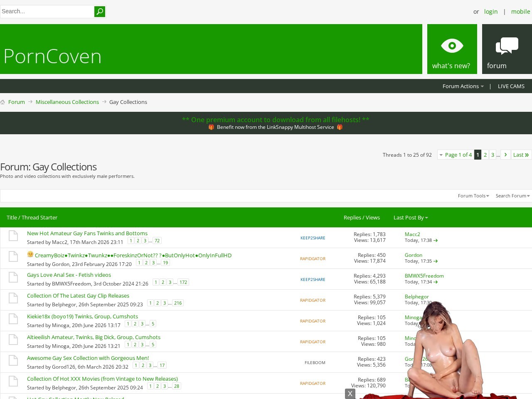This screenshot has height=399, width=532.
Task: Click the premium account LinkSnappy banner
Action: [x=276, y=123]
